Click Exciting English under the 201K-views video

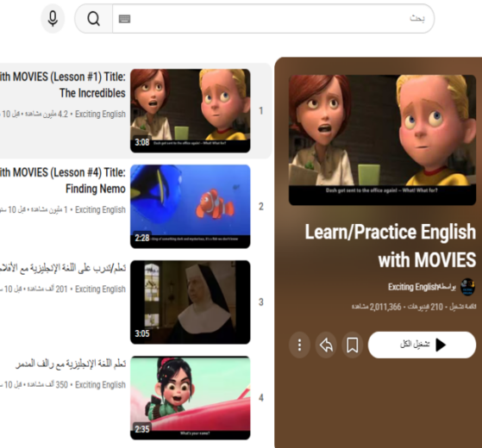click(100, 289)
